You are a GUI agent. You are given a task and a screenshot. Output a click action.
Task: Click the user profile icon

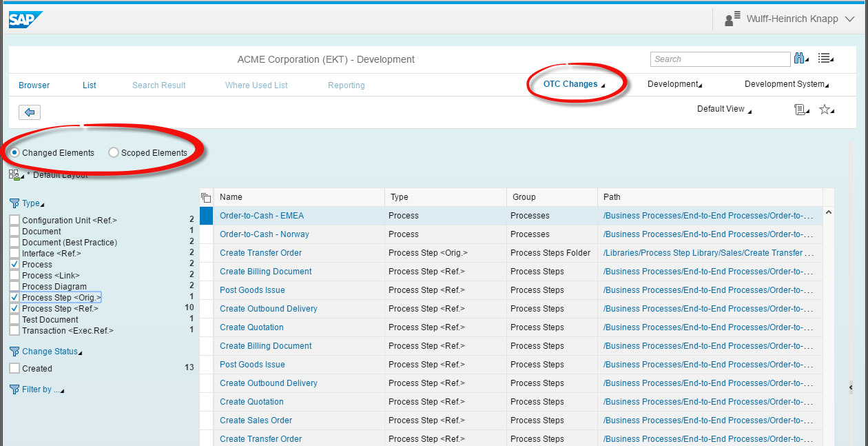[x=732, y=19]
